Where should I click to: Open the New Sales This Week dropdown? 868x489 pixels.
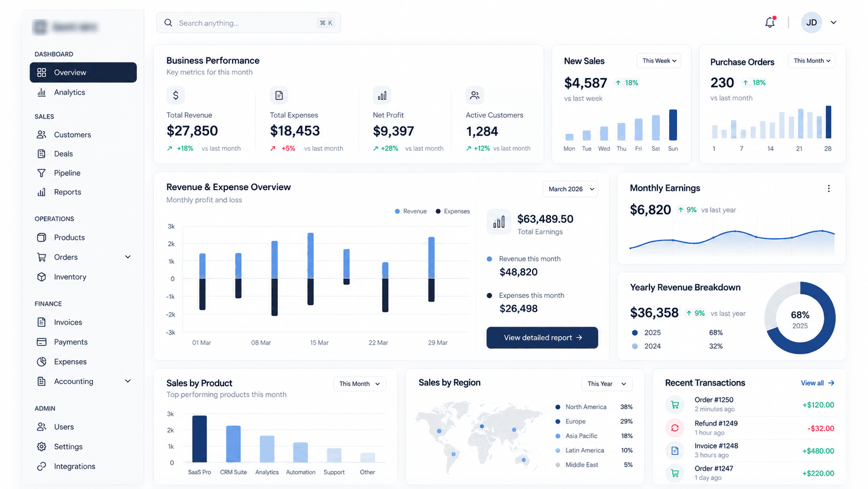click(659, 61)
